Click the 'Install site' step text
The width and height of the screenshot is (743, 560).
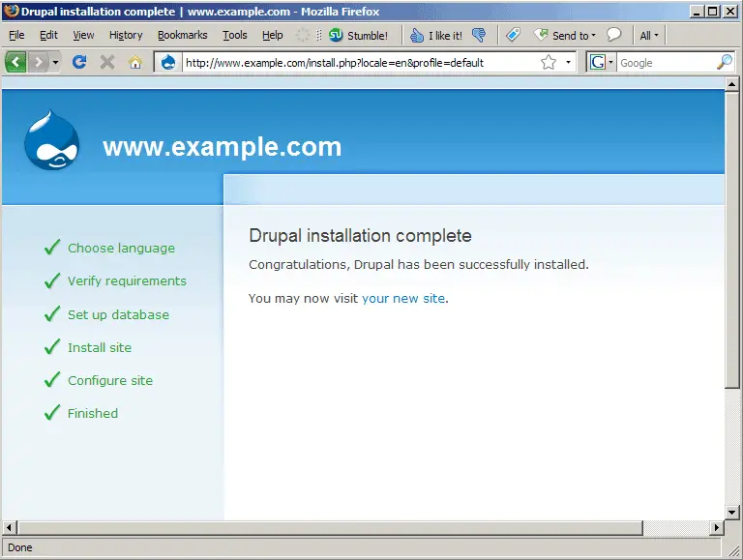click(100, 348)
